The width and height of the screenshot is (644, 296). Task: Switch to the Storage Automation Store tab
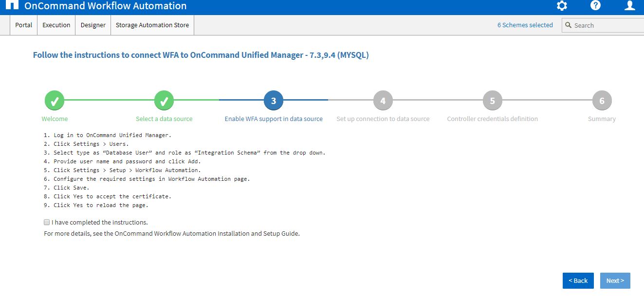pyautogui.click(x=152, y=25)
